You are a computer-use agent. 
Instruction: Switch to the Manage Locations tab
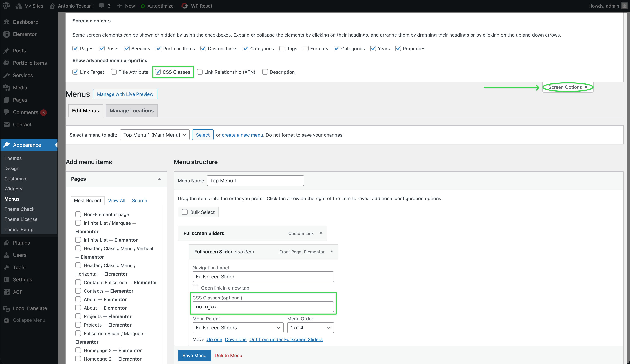pos(131,111)
